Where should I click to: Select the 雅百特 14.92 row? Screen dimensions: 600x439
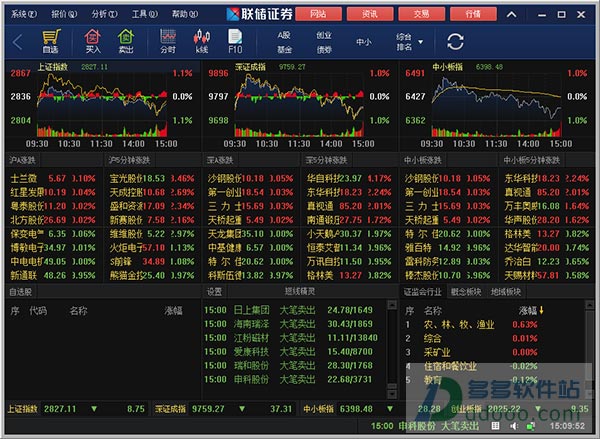(x=448, y=248)
